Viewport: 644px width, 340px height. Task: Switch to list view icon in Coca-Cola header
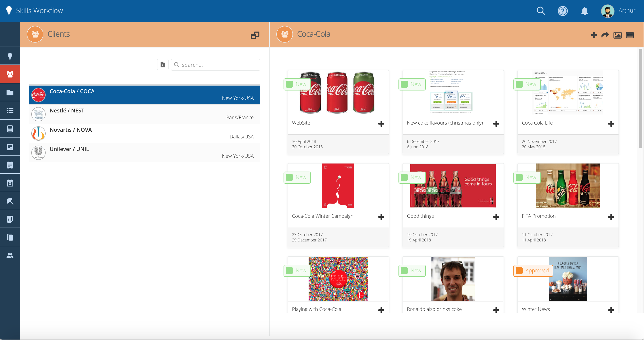point(630,35)
